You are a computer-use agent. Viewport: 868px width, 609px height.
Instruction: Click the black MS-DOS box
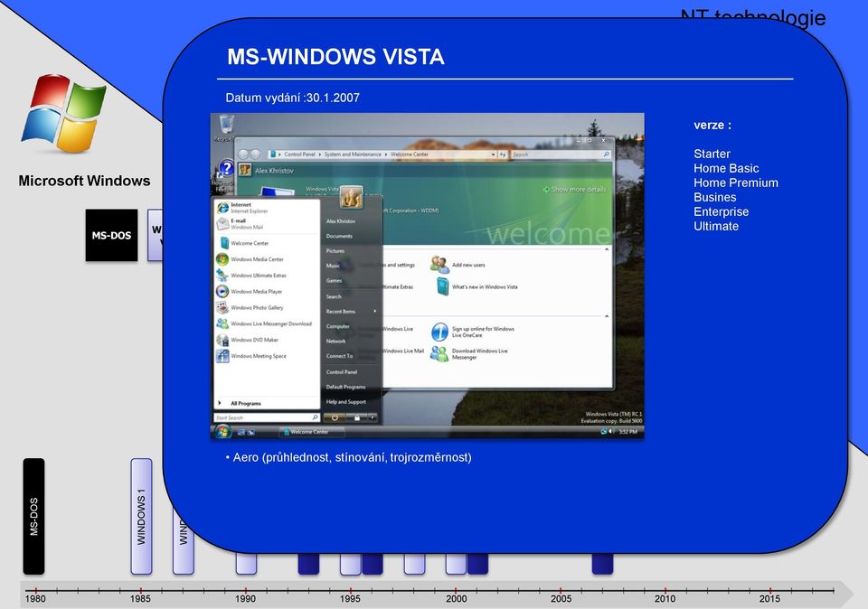tap(111, 235)
